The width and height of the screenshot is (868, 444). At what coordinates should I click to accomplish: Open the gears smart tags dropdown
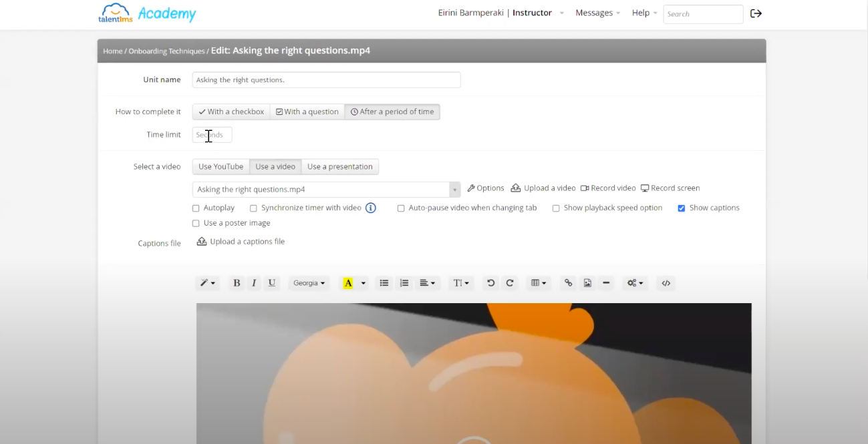click(x=635, y=283)
